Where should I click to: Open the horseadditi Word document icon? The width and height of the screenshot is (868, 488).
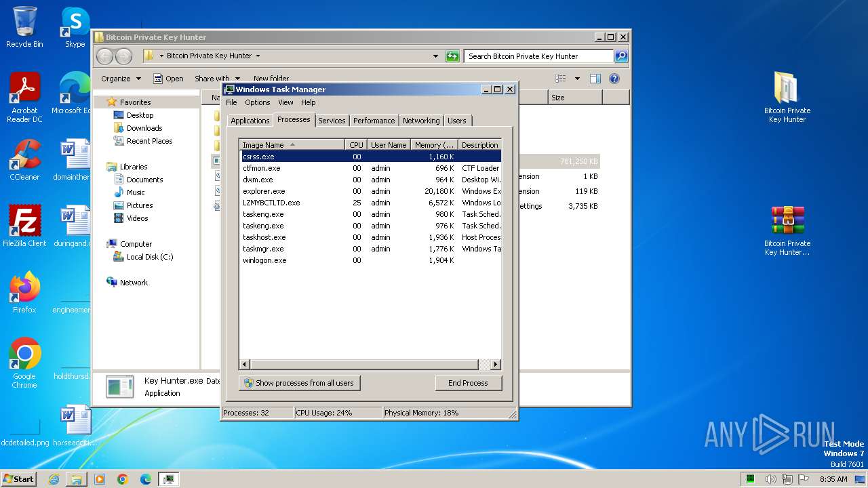pos(75,425)
